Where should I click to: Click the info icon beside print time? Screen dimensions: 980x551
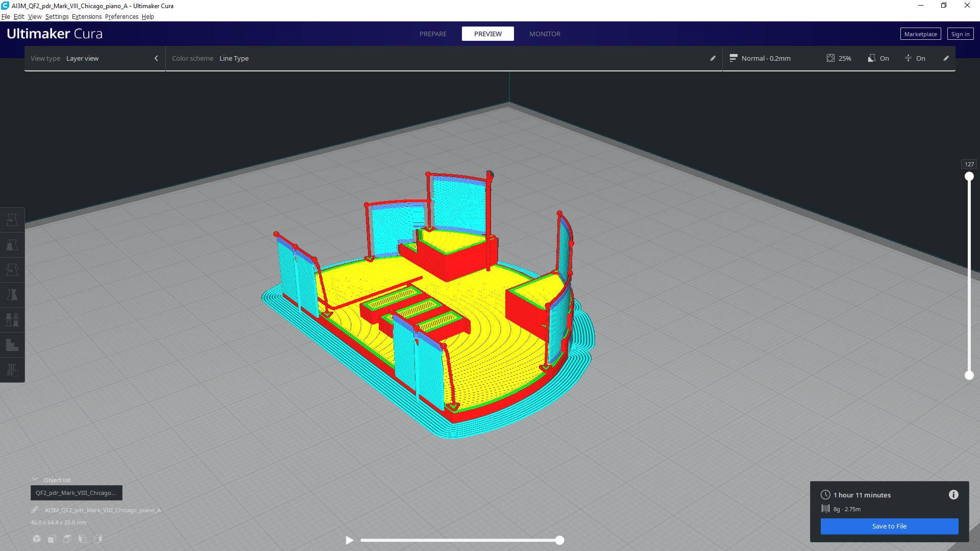click(953, 495)
